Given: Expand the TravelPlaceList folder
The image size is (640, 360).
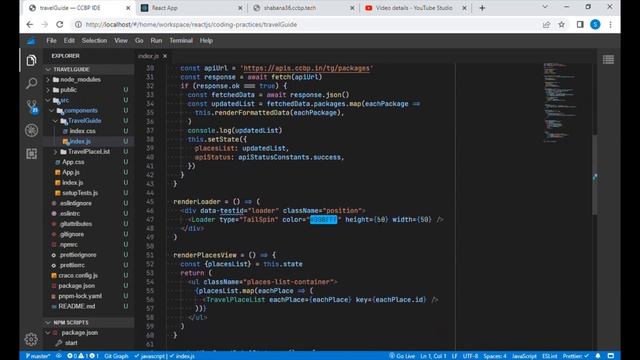Looking at the screenshot, I should 55,152.
